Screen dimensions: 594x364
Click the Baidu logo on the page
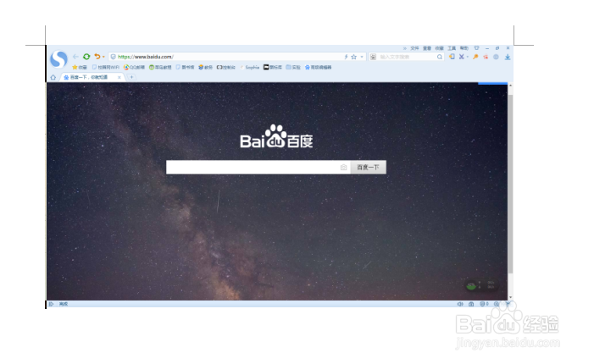(x=276, y=136)
